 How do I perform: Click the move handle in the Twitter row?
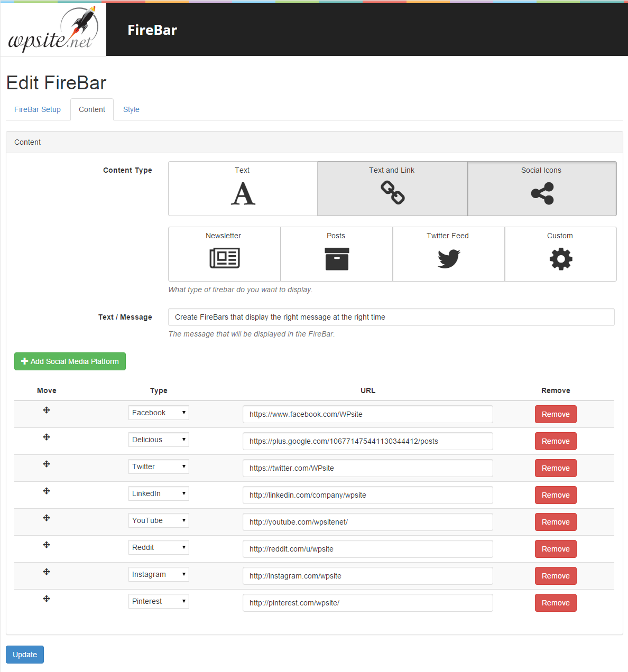(47, 464)
